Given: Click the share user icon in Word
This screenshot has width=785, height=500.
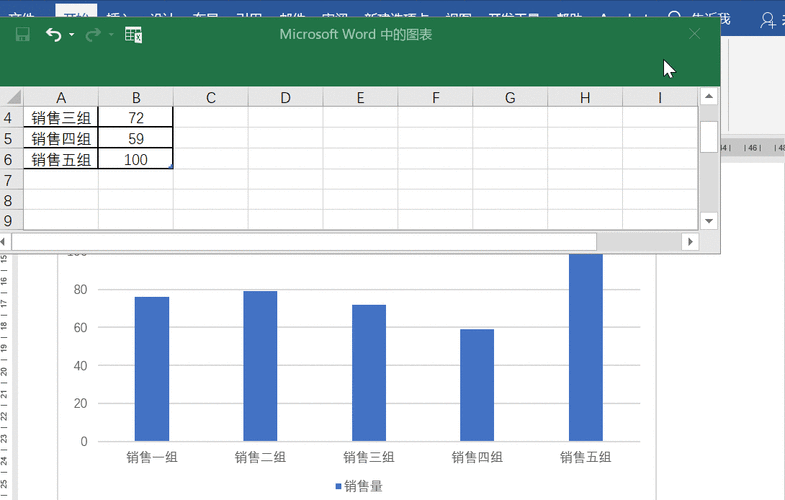Looking at the screenshot, I should [x=767, y=20].
